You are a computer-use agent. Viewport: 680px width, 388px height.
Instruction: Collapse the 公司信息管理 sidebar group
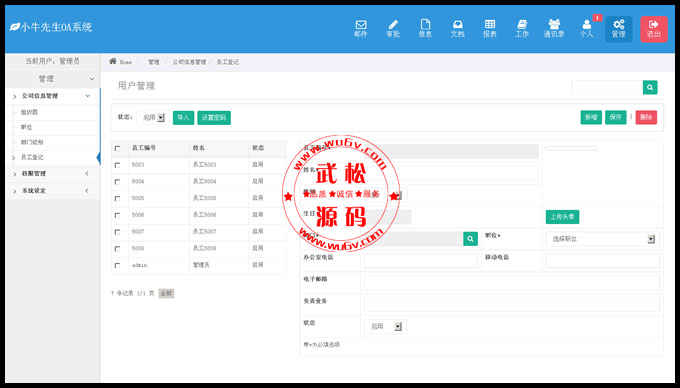pyautogui.click(x=52, y=96)
